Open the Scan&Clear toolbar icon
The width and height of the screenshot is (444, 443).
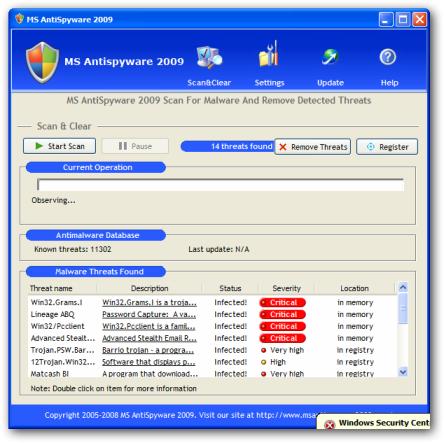(x=209, y=57)
